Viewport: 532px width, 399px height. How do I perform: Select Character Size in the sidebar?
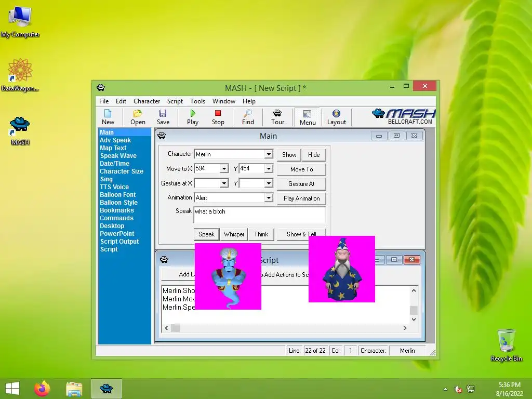click(122, 171)
